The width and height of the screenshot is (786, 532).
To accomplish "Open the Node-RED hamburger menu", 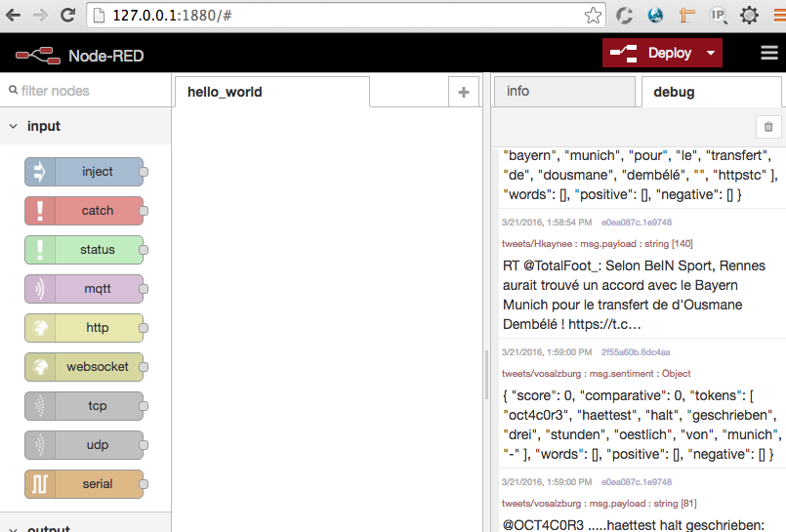I will pos(769,54).
